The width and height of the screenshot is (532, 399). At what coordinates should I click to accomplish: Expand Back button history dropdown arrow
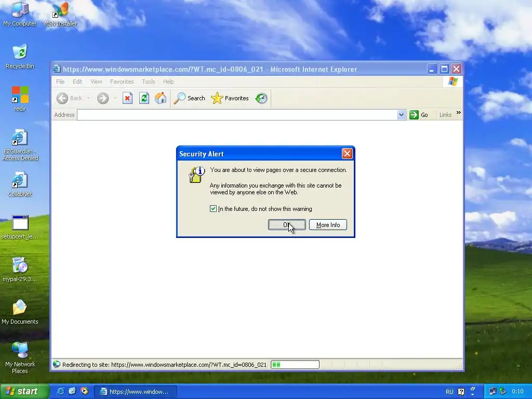88,98
